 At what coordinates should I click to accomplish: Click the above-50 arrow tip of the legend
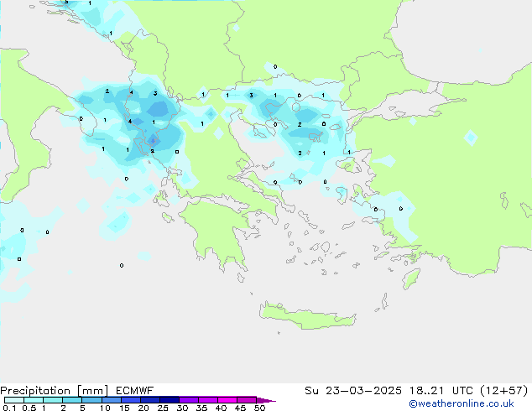click(x=266, y=400)
